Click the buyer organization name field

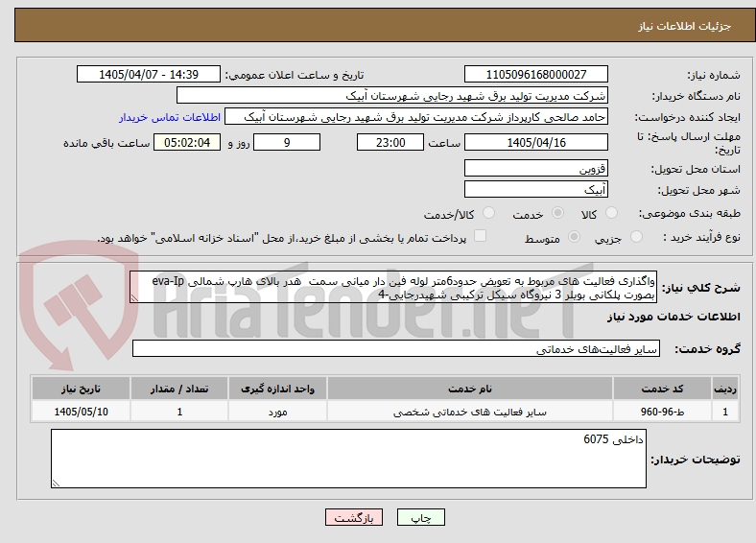392,96
